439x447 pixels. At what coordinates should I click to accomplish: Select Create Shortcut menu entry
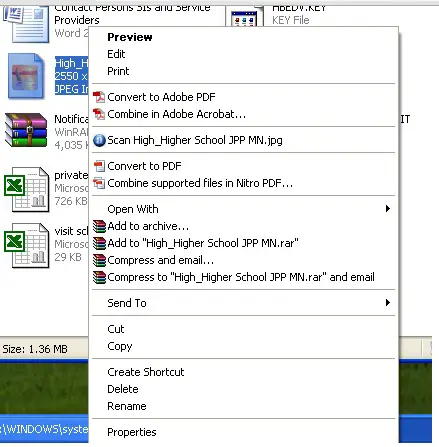tap(146, 372)
